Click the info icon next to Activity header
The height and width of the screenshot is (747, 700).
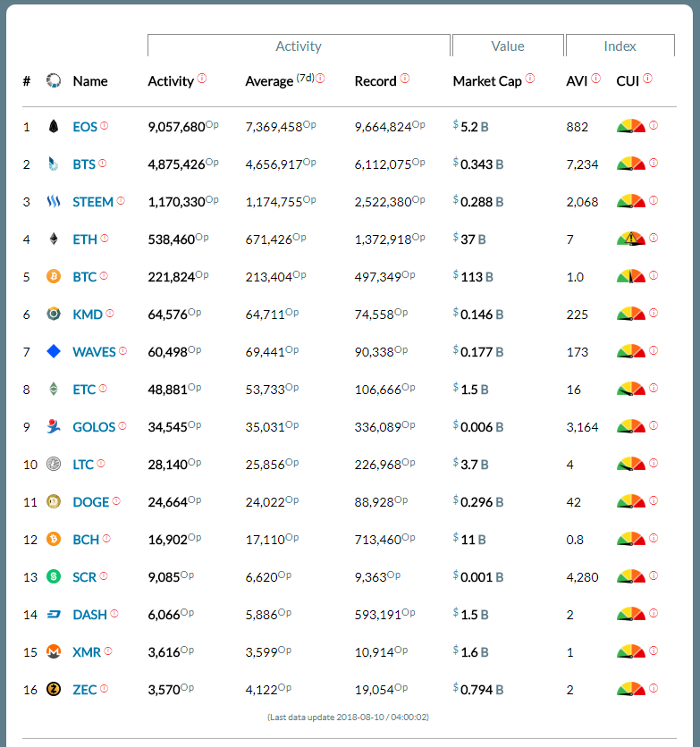click(202, 78)
